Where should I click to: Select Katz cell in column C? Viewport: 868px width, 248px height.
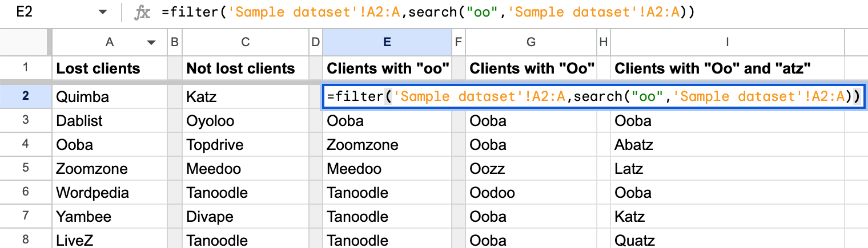tap(245, 96)
